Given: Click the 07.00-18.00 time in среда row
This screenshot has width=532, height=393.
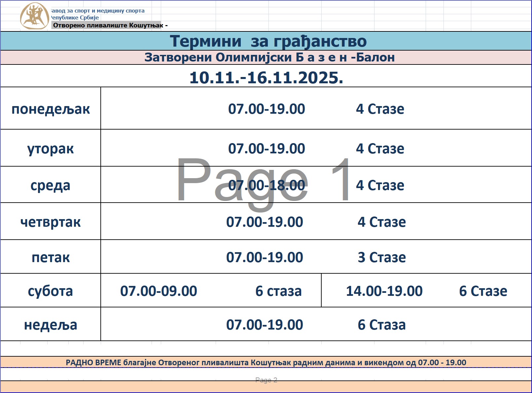Looking at the screenshot, I should click(x=266, y=185).
